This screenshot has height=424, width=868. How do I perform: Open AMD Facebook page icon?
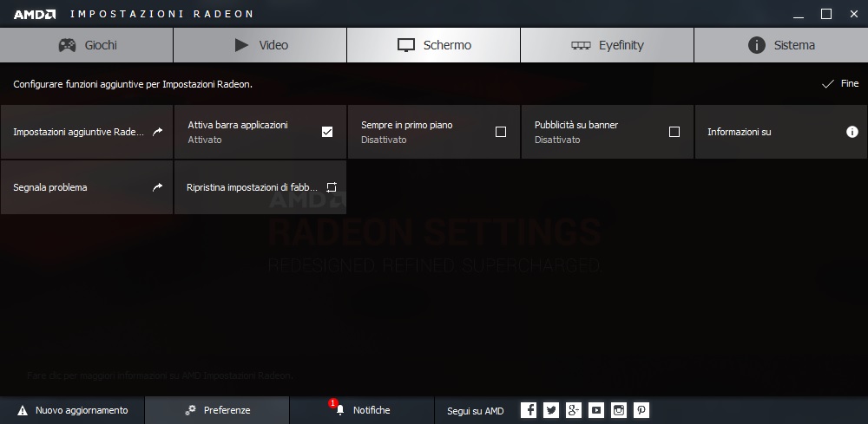coord(529,410)
